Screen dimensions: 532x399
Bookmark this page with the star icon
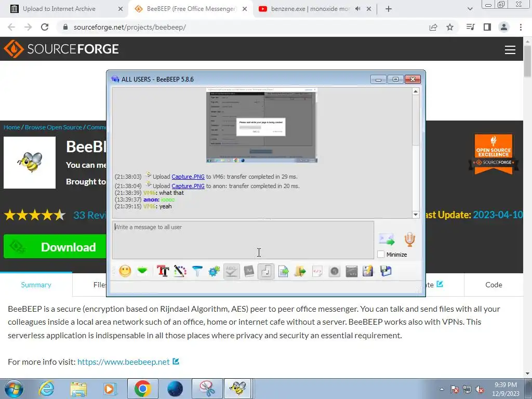[450, 27]
